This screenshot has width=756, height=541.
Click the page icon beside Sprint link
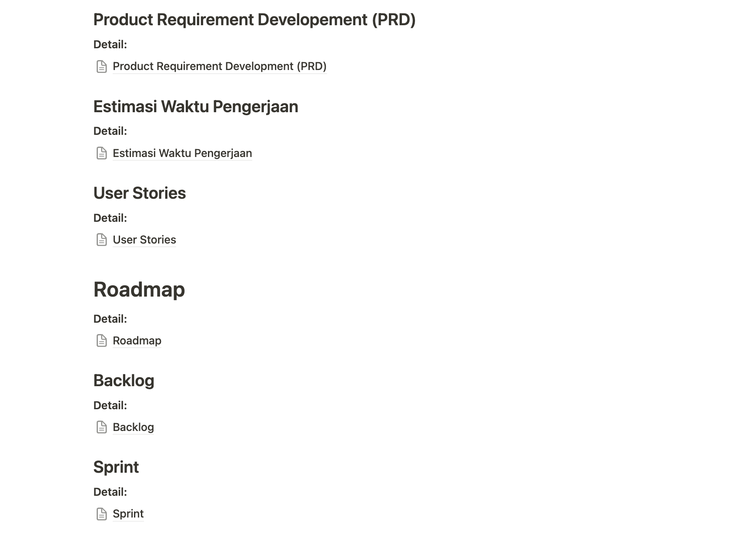[x=101, y=514]
